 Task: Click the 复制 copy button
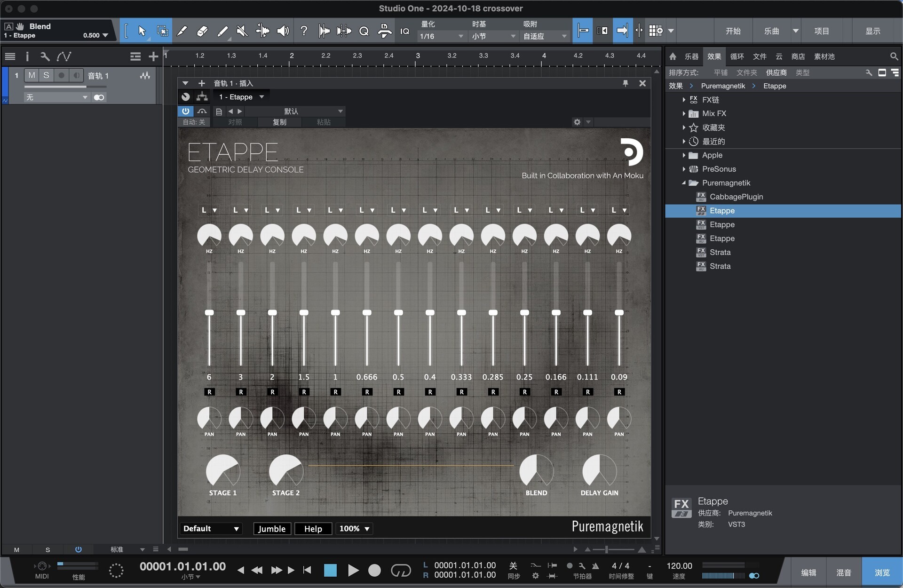coord(279,122)
